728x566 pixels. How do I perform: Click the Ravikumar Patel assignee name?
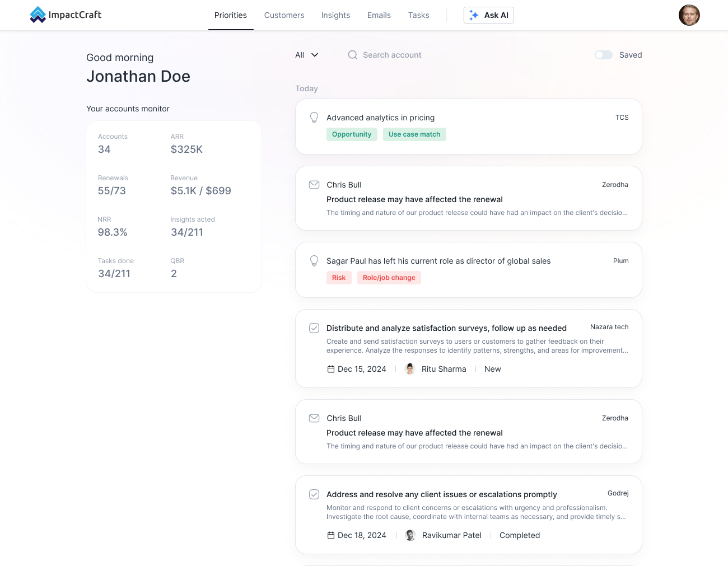pos(452,535)
